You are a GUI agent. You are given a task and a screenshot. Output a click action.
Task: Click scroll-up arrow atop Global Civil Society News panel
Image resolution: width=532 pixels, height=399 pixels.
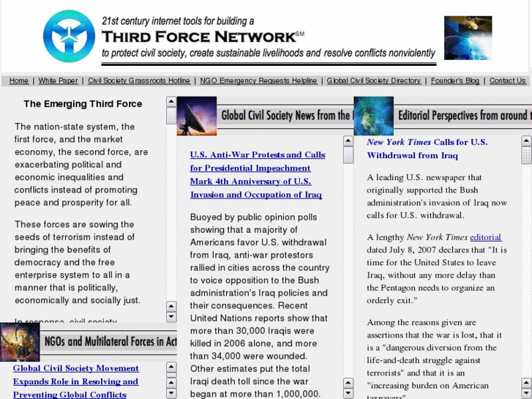click(x=348, y=141)
